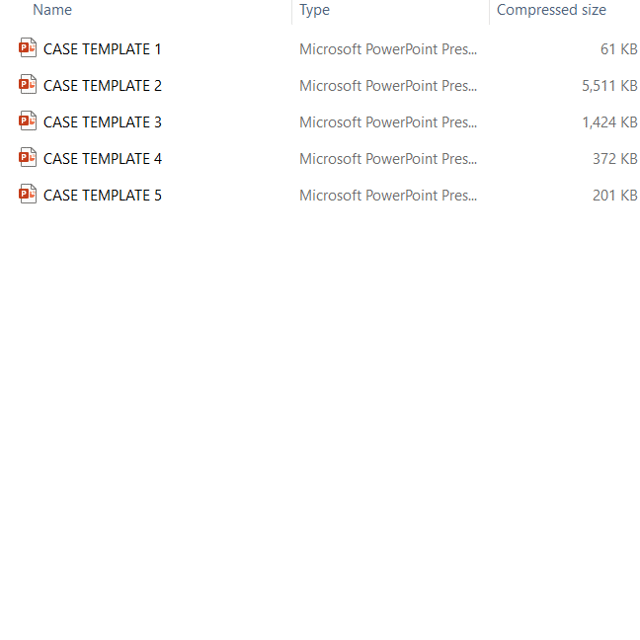Click the 5,511 KB compressed size value

point(610,86)
